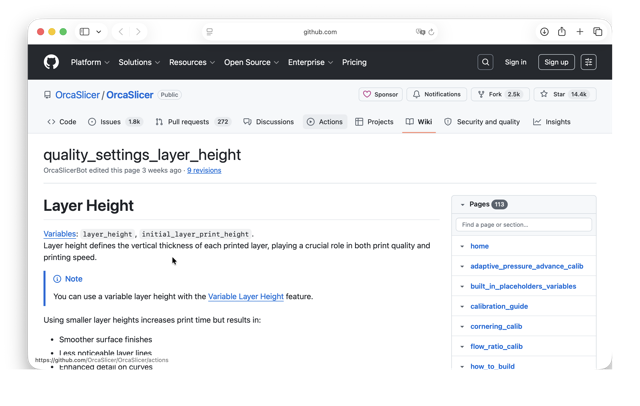Click the page reader icon in address bar

click(209, 31)
